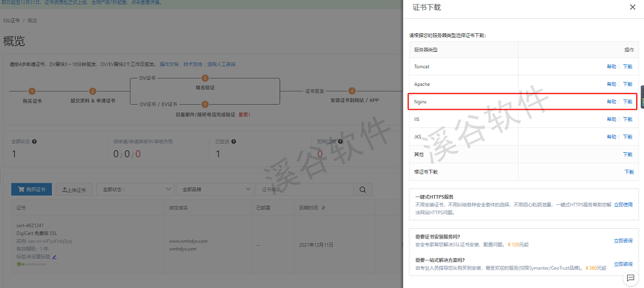The width and height of the screenshot is (644, 288).
Task: Click domain www.wmhdyx.com
Action: point(188,241)
